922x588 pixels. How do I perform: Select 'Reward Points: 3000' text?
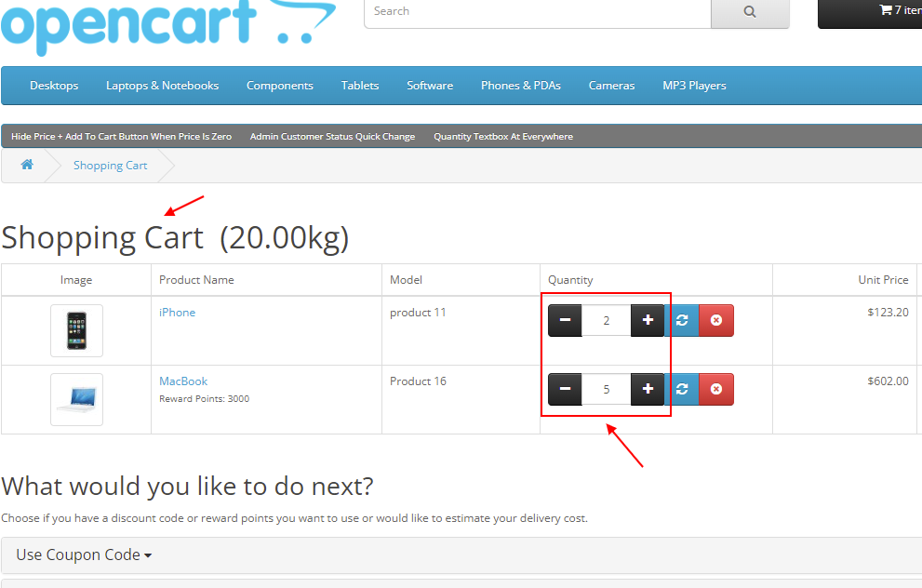204,398
